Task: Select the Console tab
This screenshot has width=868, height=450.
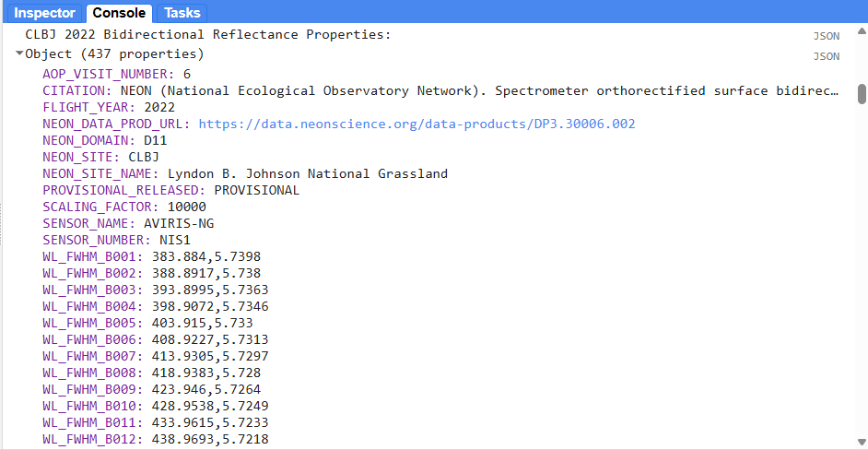Action: point(119,13)
